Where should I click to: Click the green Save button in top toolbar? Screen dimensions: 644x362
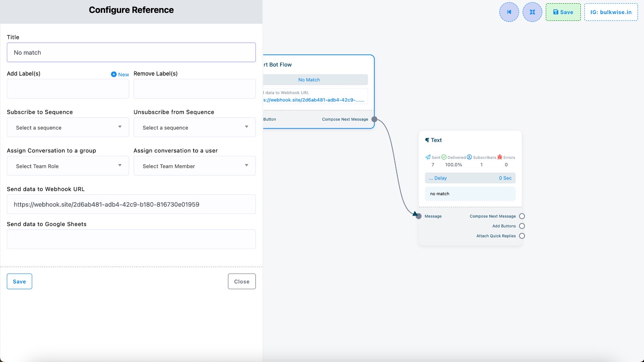(563, 12)
